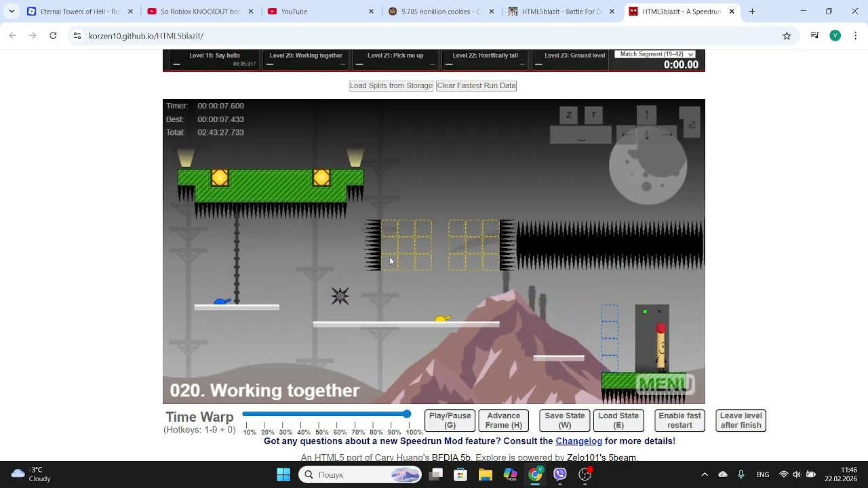Show hidden system tray icons

tap(705, 474)
